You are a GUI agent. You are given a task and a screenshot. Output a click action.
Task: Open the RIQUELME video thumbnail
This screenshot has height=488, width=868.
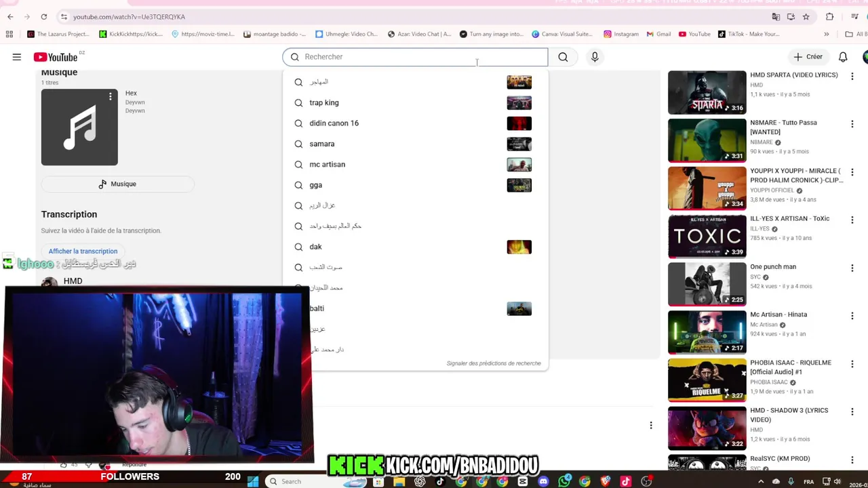(707, 380)
